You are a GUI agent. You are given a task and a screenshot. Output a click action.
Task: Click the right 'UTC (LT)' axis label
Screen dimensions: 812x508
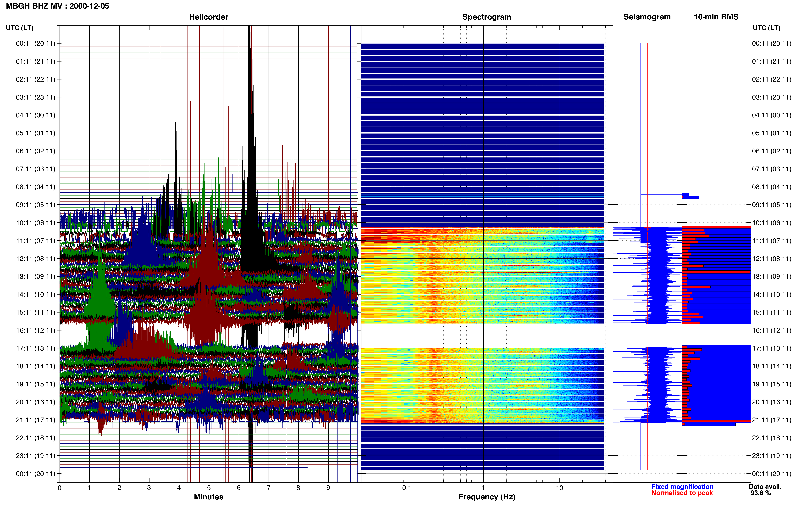pos(766,28)
